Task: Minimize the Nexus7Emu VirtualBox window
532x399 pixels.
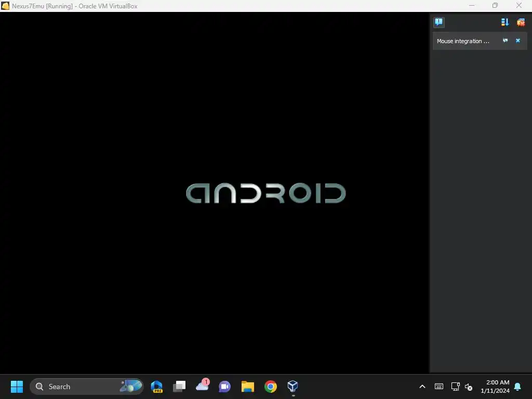Action: 472,6
